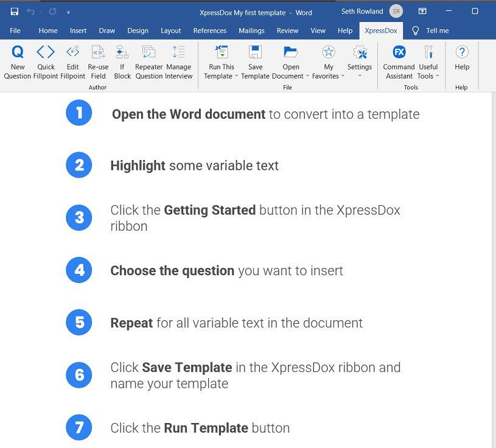
Task: Expand the My Favorites dropdown arrow
Action: pyautogui.click(x=343, y=76)
